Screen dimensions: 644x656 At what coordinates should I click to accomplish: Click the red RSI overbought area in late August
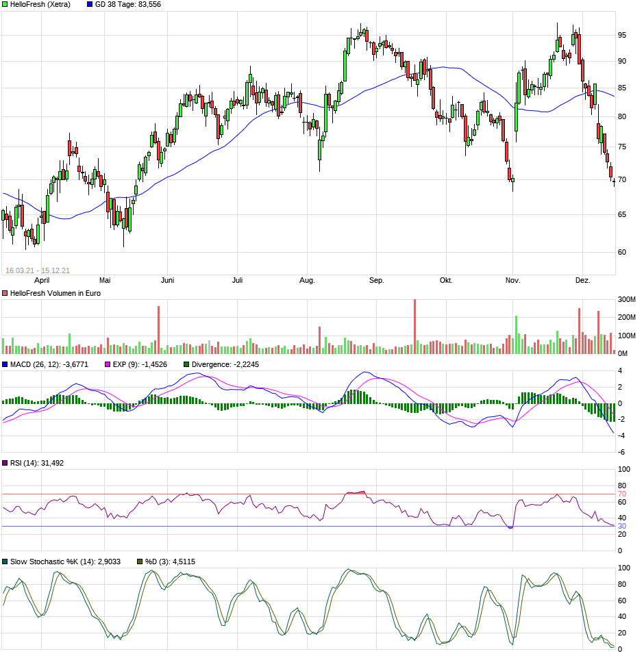(x=356, y=492)
